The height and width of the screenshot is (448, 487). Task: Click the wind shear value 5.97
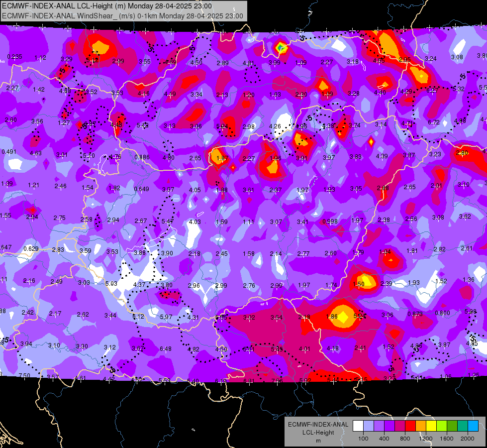(166, 317)
